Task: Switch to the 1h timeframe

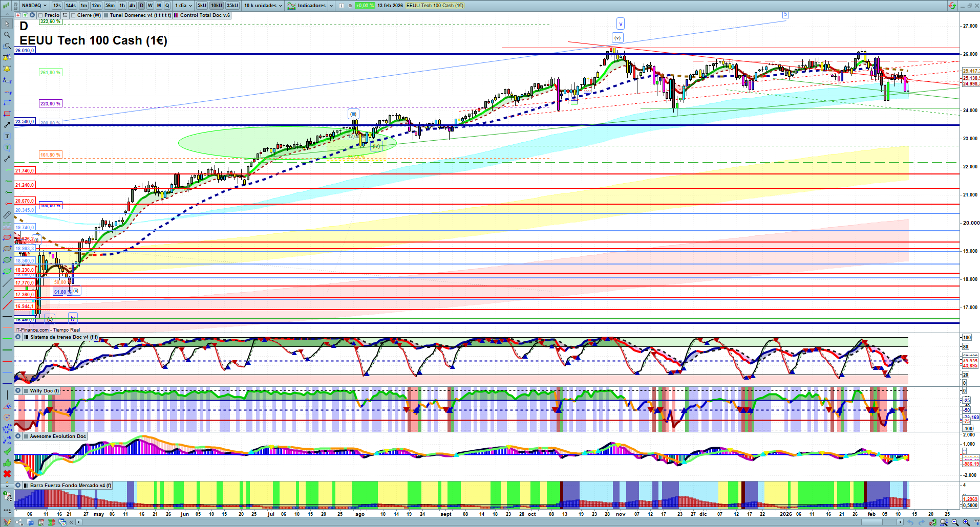Action: (x=122, y=6)
